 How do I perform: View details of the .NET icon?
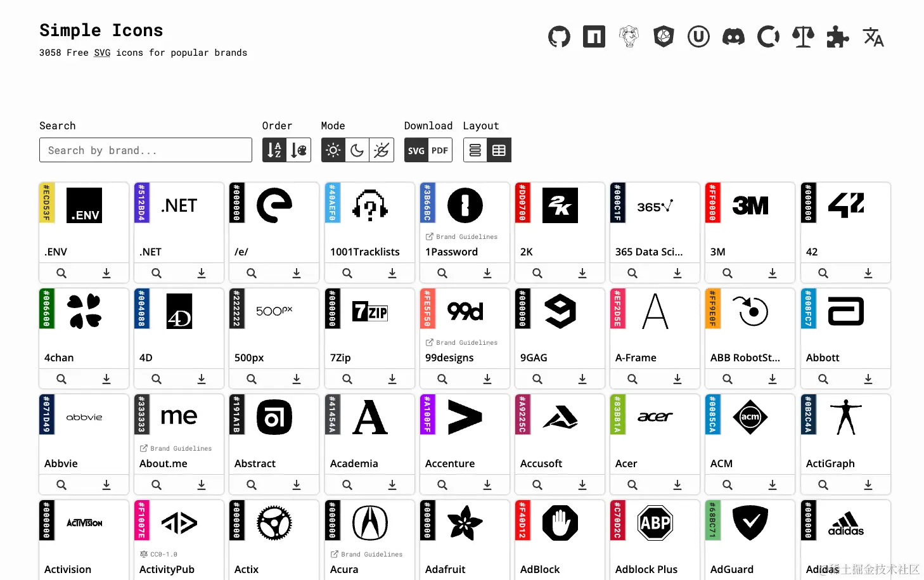157,273
